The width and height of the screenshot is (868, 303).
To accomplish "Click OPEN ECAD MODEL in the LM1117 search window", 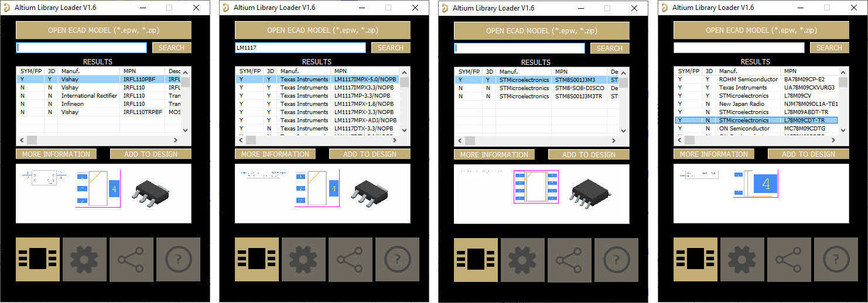I will (x=323, y=30).
